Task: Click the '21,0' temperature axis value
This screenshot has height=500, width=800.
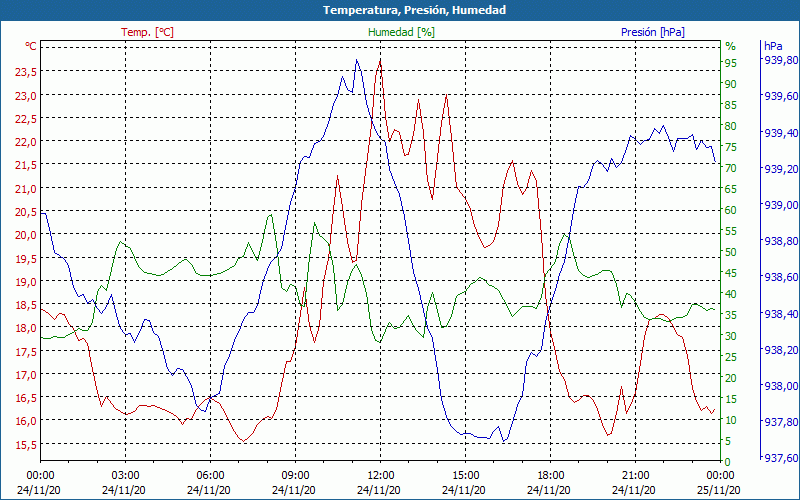Action: click(26, 189)
